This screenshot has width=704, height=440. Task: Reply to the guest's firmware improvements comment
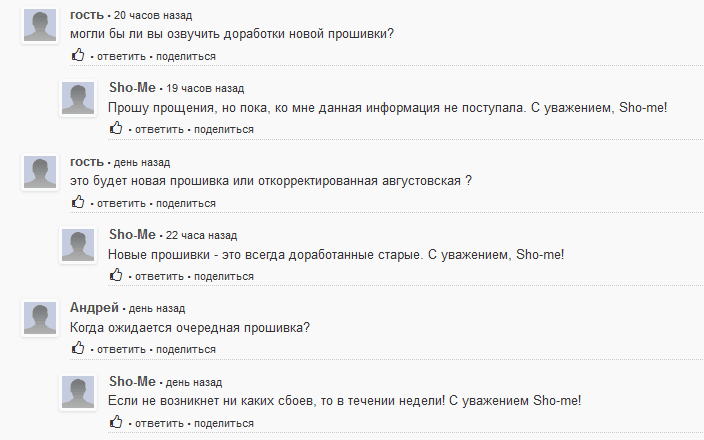click(x=122, y=57)
